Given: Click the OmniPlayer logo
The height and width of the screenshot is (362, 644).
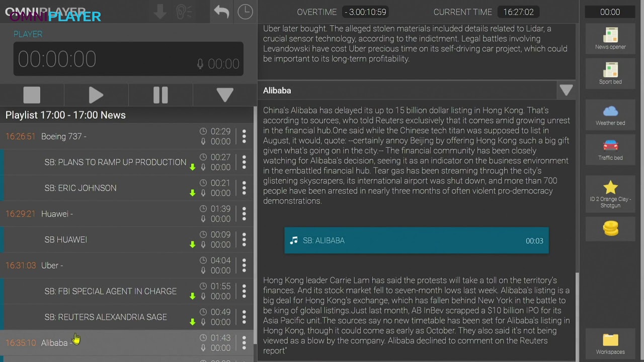Looking at the screenshot, I should [53, 14].
